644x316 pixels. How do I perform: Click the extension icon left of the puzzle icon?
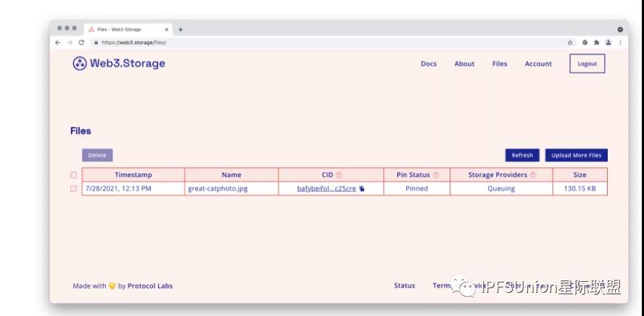(585, 43)
